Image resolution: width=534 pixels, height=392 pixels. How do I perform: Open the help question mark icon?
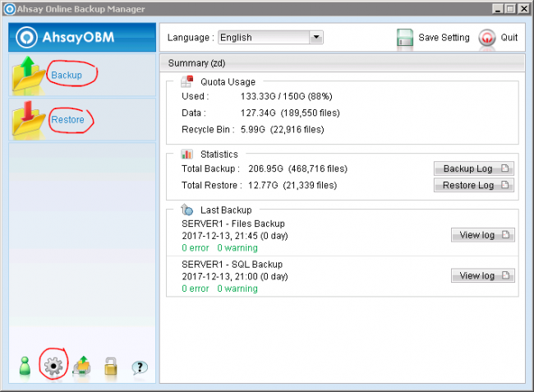point(140,367)
